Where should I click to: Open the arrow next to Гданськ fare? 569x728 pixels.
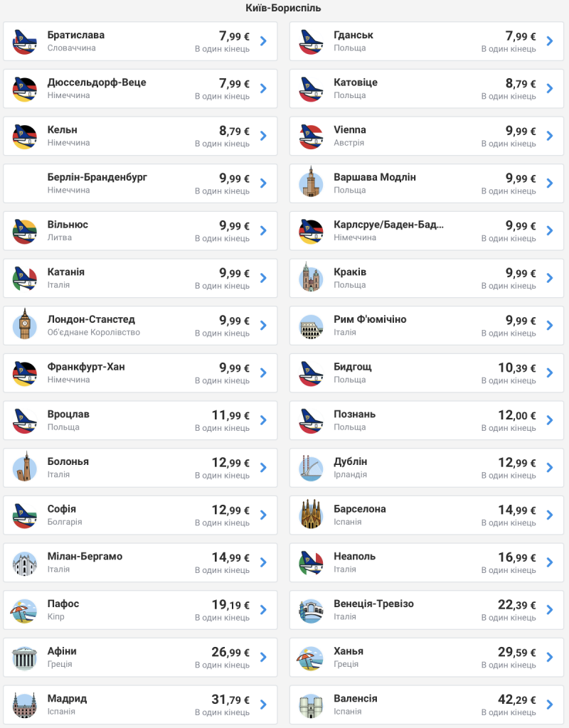[x=550, y=41]
